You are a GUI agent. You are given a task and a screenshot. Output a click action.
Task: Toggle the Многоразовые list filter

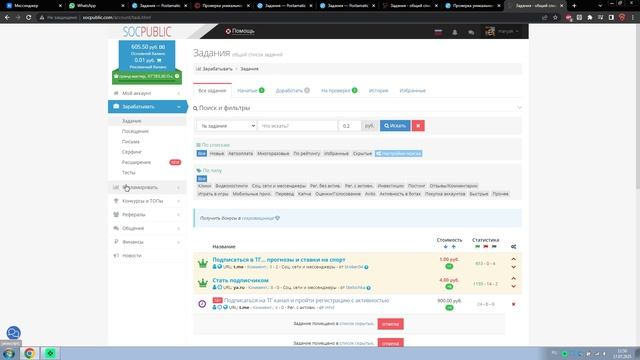tap(273, 153)
